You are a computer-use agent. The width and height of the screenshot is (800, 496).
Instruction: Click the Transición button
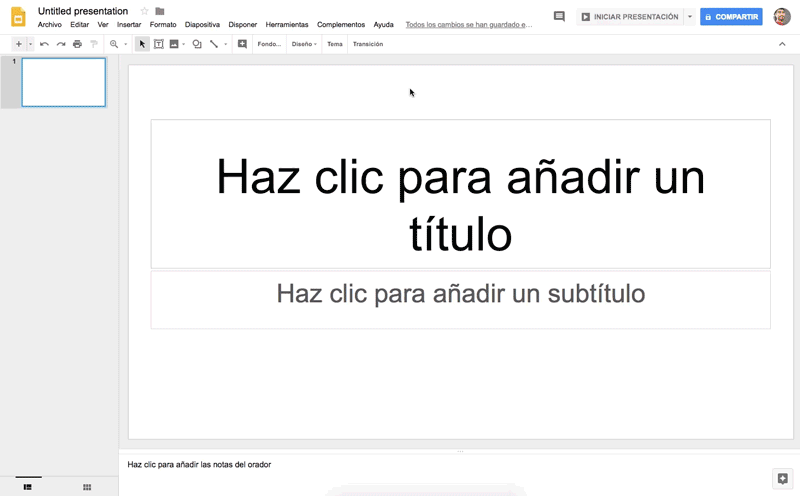pyautogui.click(x=368, y=44)
